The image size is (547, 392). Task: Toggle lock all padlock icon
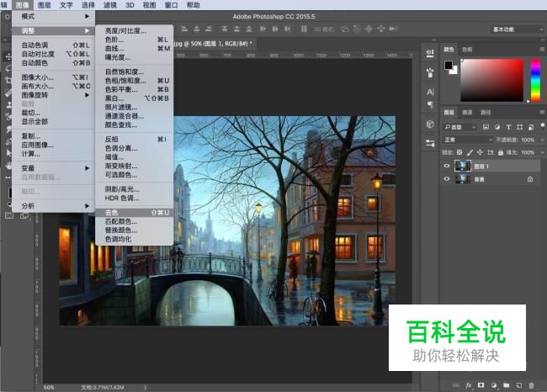click(501, 152)
